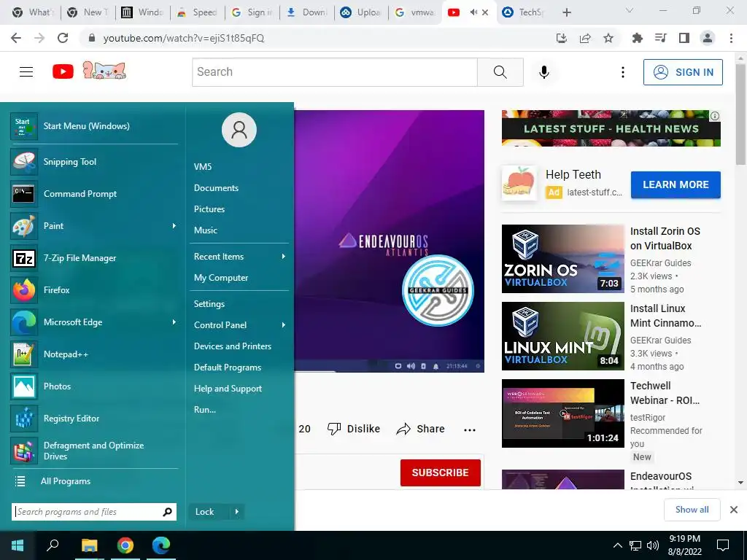Start voice search with the microphone icon

click(x=544, y=72)
